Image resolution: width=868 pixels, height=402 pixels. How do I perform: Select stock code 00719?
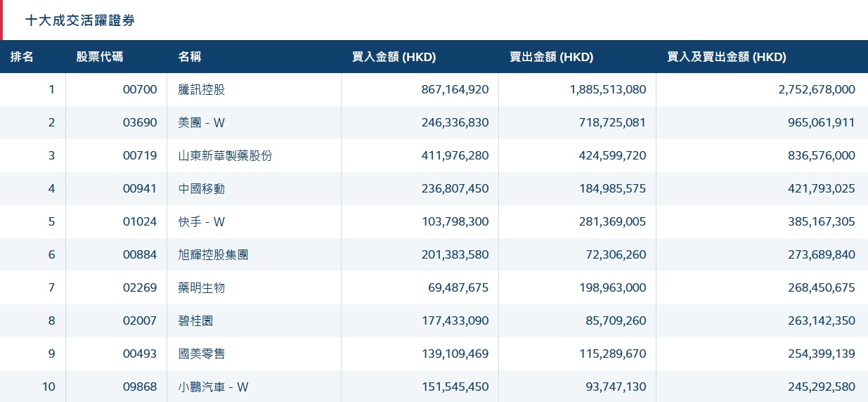(x=140, y=155)
